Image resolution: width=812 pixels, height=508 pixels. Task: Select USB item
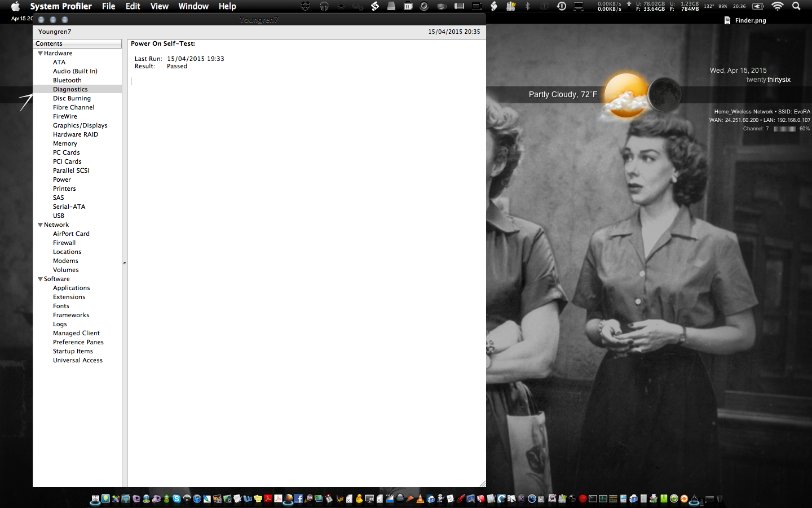coord(59,216)
